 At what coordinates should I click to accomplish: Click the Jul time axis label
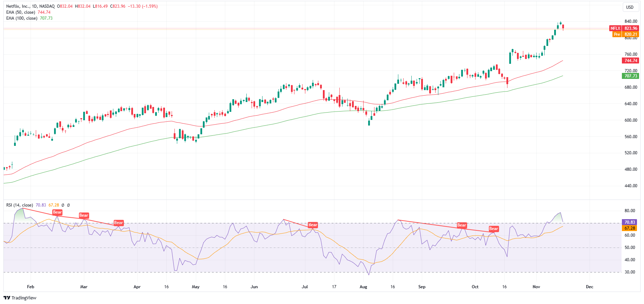coord(305,287)
